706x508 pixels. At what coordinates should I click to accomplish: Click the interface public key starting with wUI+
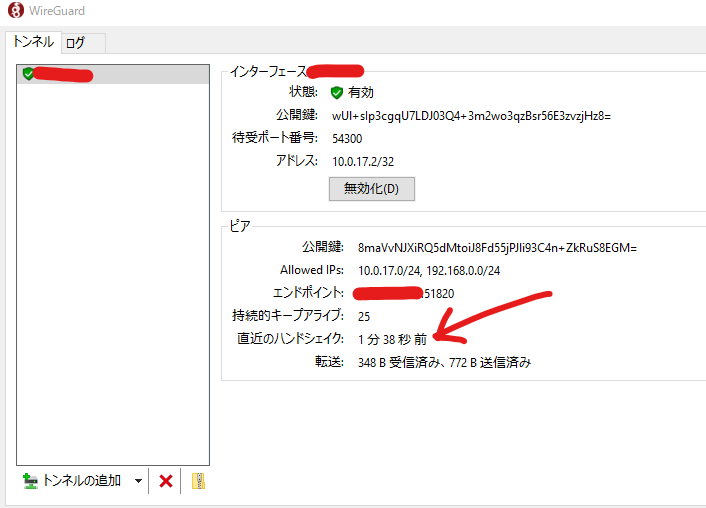point(471,116)
